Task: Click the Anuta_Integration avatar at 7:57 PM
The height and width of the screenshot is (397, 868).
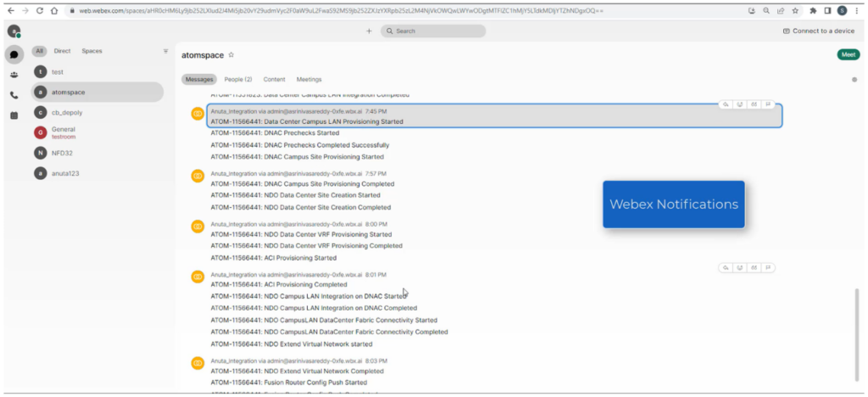Action: (x=198, y=176)
